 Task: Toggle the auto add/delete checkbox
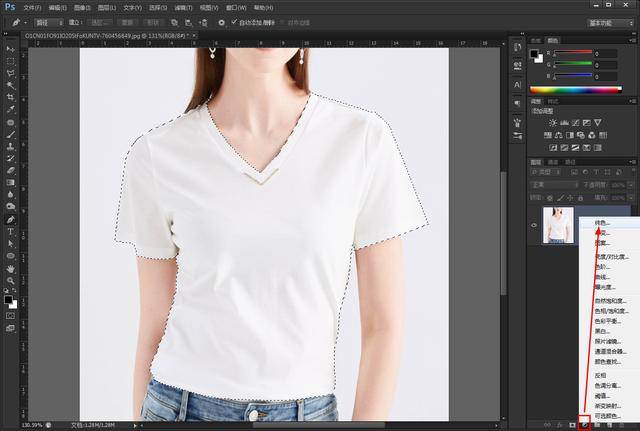(x=234, y=22)
